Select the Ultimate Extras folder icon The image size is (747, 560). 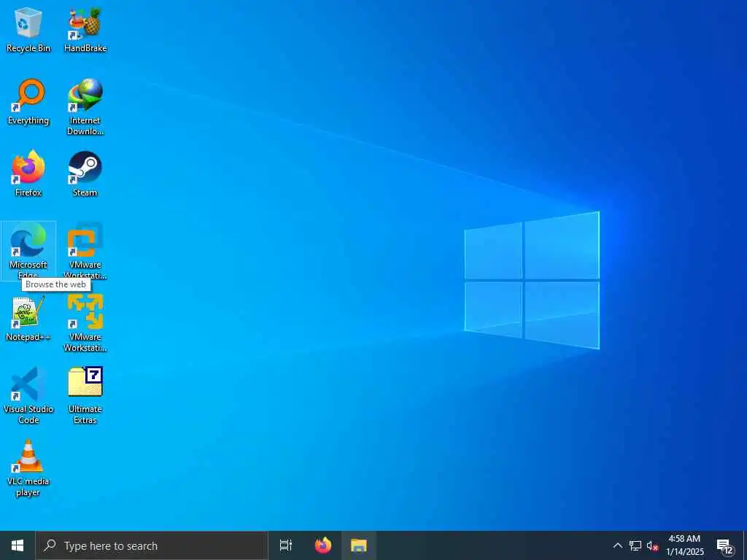(x=85, y=395)
